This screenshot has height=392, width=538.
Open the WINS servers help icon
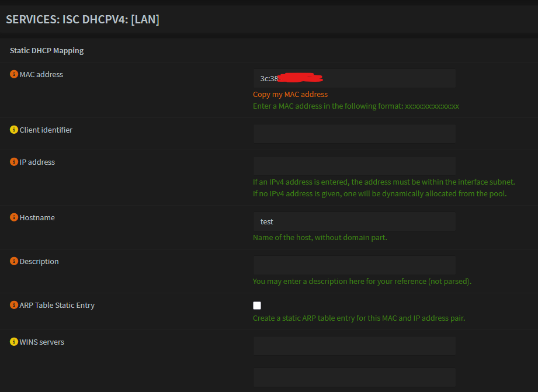[13, 342]
